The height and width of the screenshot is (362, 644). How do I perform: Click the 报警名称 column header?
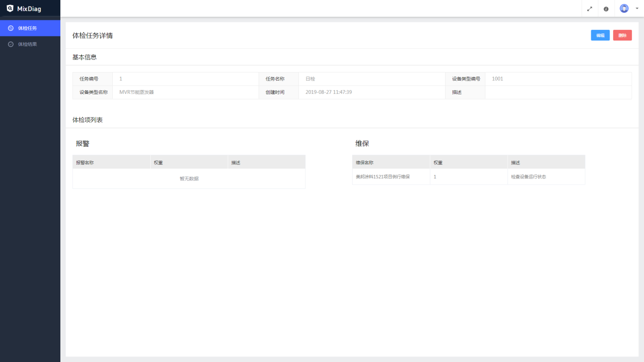click(x=85, y=163)
